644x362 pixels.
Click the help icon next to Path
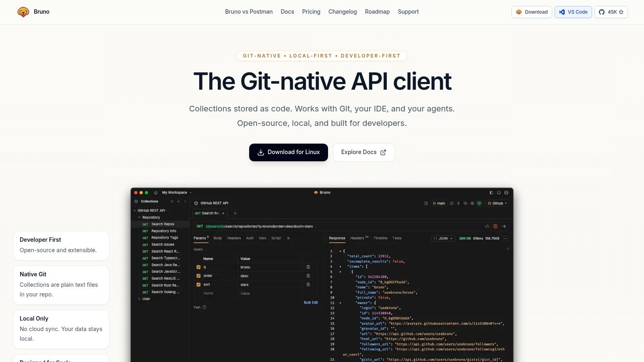pos(204,307)
